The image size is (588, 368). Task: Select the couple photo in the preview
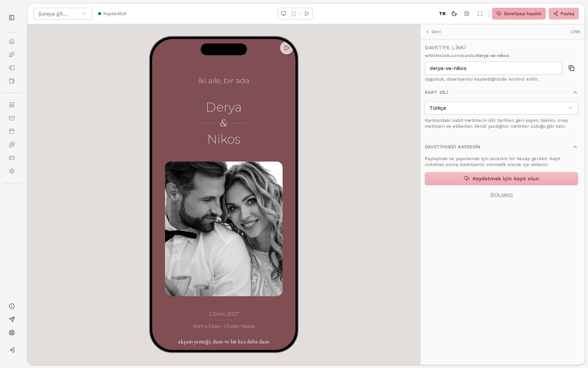tap(224, 229)
